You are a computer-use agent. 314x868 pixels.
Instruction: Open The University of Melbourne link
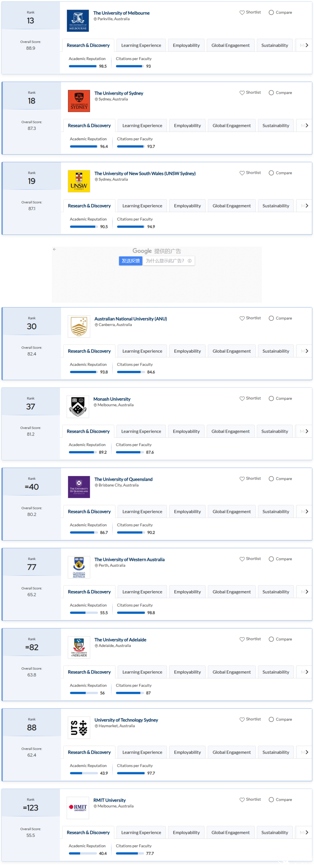point(122,13)
